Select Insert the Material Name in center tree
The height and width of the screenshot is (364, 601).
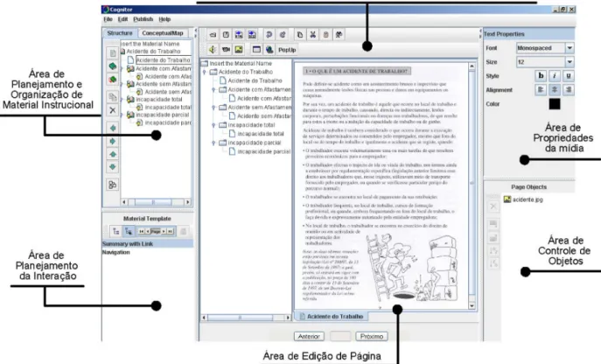point(236,63)
